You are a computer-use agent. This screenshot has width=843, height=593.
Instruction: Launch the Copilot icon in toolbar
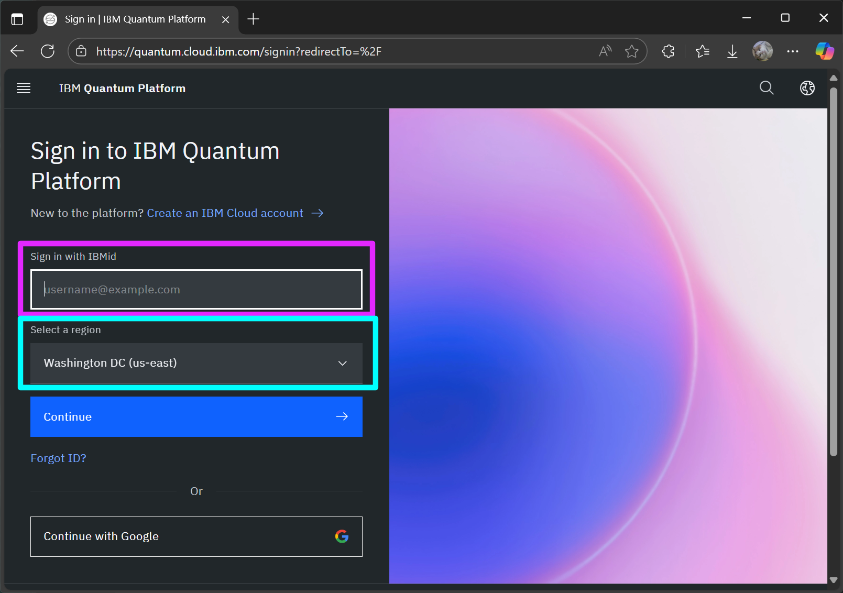point(824,51)
